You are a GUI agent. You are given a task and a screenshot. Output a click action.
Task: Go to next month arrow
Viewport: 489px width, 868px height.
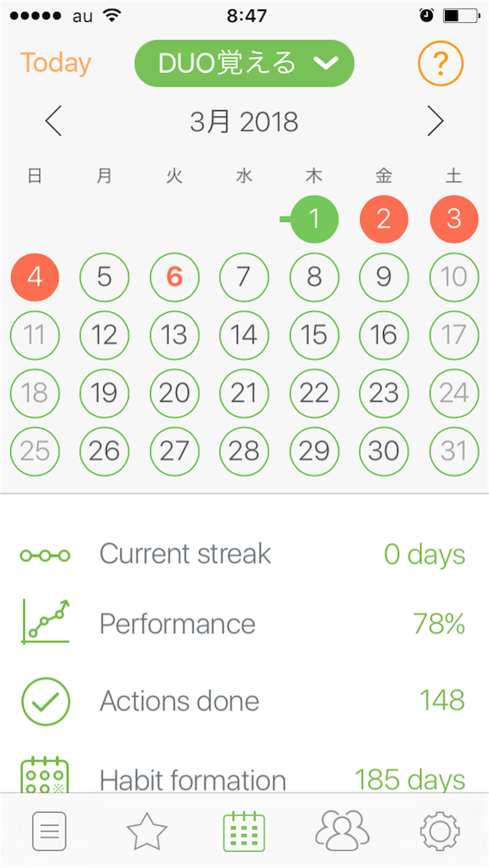click(x=436, y=121)
